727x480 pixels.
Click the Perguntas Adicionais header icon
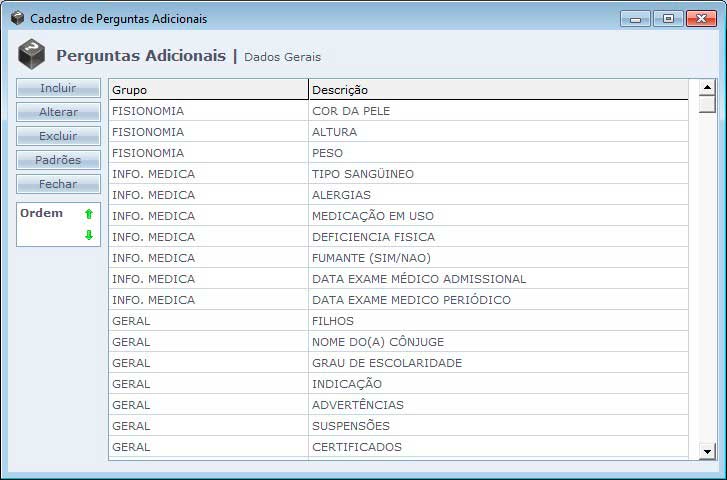click(33, 55)
